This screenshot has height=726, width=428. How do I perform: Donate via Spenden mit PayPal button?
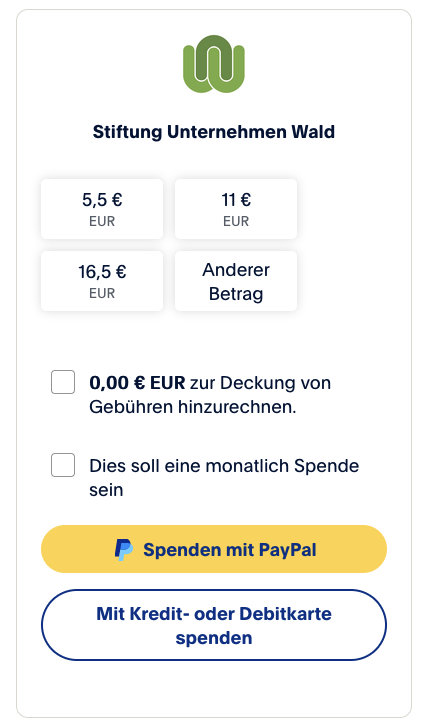click(x=214, y=549)
